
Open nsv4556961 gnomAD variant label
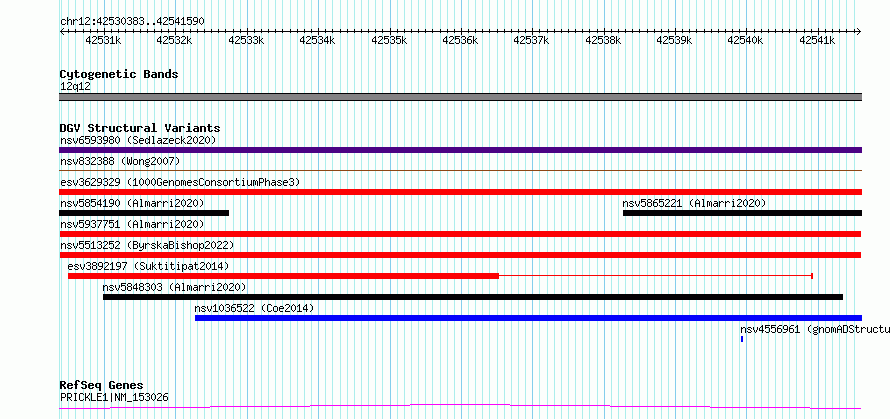[x=815, y=329]
